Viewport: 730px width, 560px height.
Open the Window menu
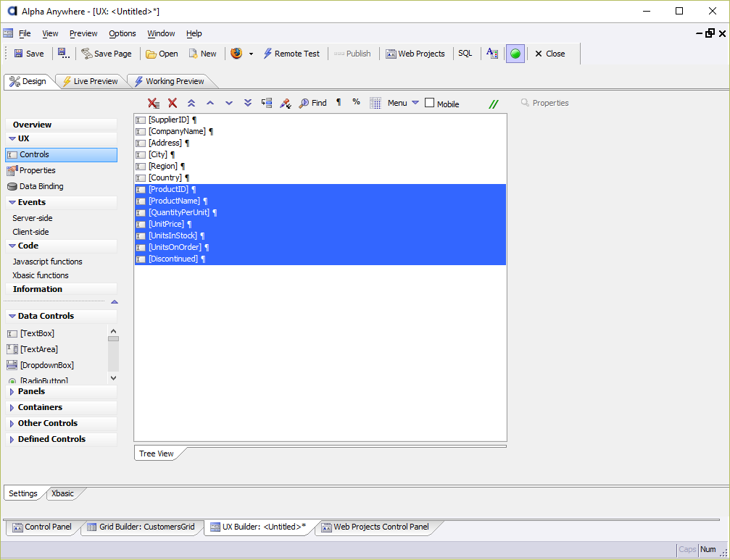(161, 33)
